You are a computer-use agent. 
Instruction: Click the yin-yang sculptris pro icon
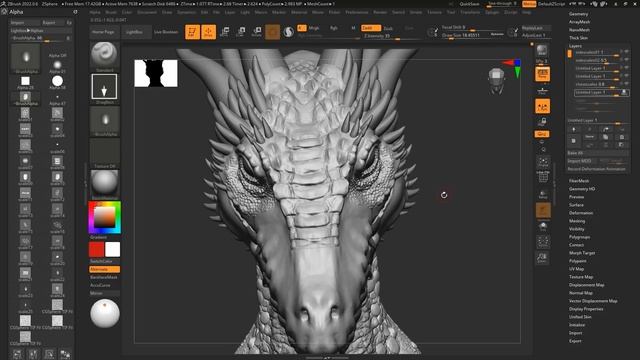click(x=289, y=32)
